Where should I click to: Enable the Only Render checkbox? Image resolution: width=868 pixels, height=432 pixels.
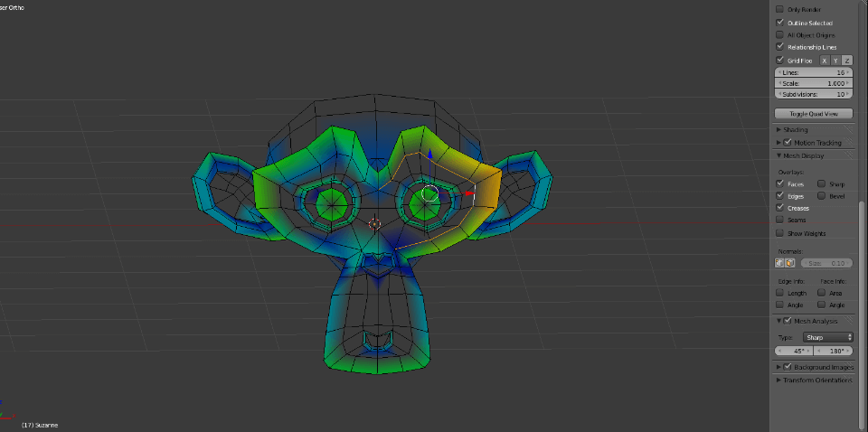[x=779, y=9]
